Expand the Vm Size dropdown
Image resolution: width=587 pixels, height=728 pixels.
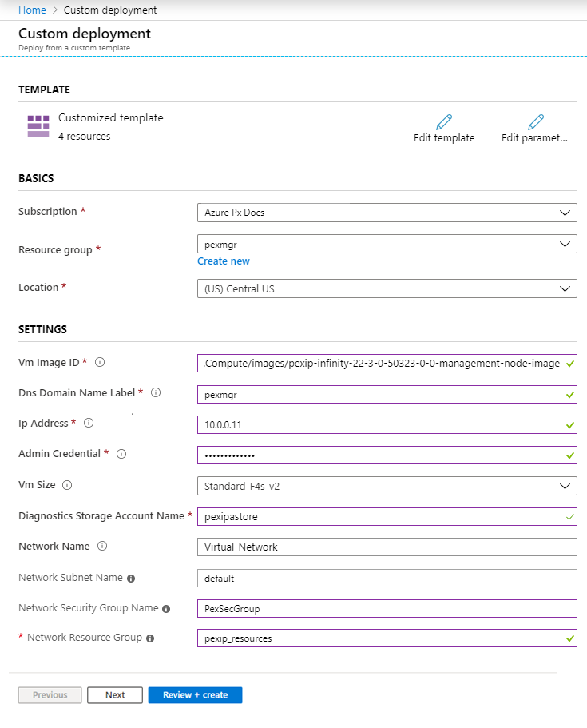pos(387,486)
